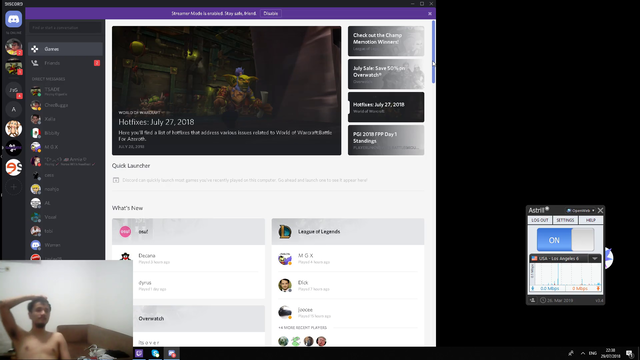Screen dimensions: 640x360
Task: Click the avatar next to joocee
Action: pyautogui.click(x=285, y=312)
